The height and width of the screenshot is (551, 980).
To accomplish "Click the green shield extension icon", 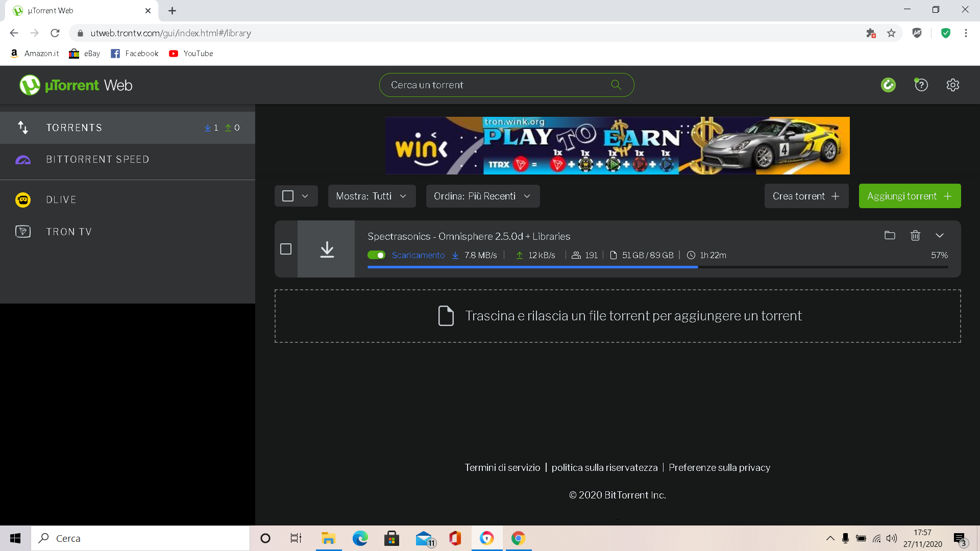I will [x=946, y=33].
